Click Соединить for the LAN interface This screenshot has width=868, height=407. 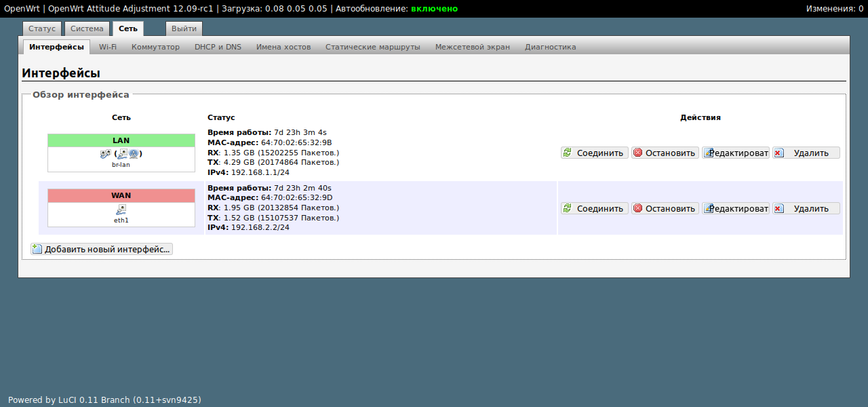[x=595, y=153]
